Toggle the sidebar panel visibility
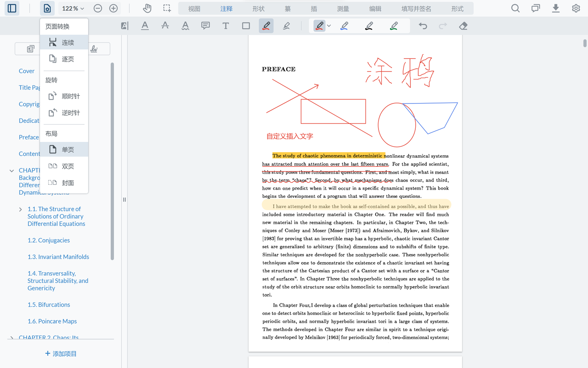This screenshot has width=588, height=368. pos(11,8)
